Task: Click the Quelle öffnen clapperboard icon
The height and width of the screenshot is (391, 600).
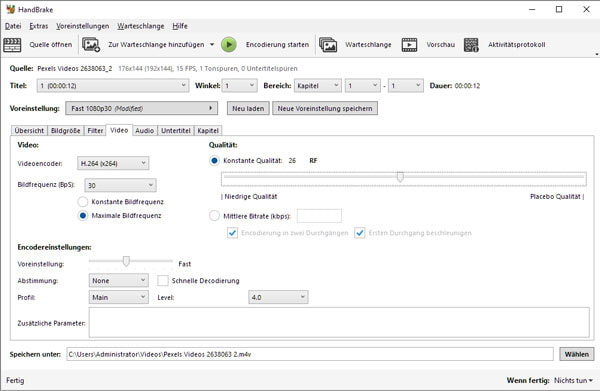Action: coord(12,45)
